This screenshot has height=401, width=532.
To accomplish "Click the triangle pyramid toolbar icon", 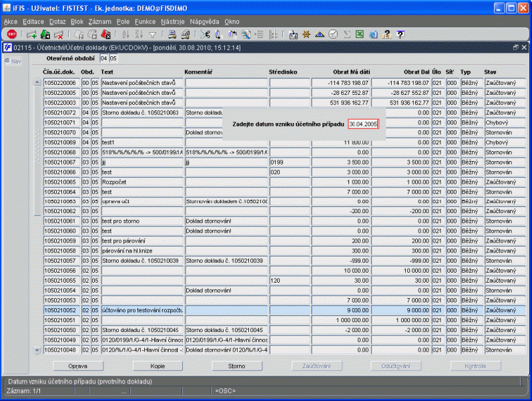I will coord(320,34).
